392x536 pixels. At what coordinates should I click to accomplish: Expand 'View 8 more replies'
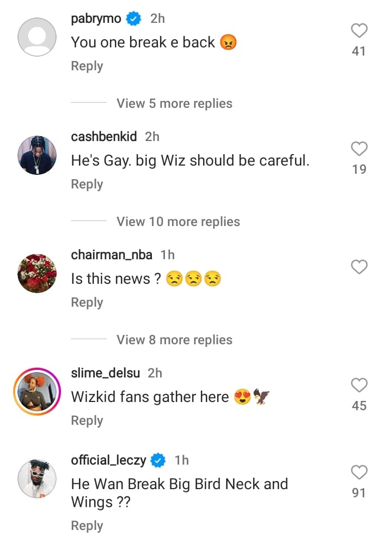click(174, 340)
